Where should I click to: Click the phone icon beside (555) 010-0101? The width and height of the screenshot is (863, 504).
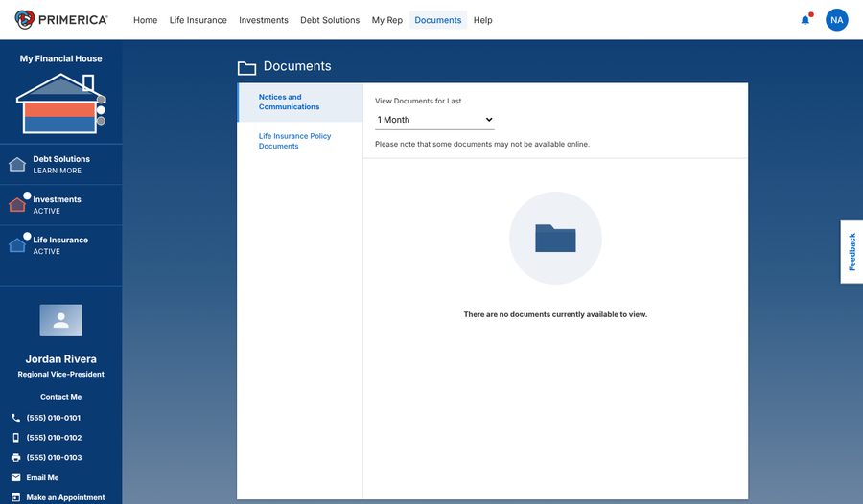tap(16, 418)
